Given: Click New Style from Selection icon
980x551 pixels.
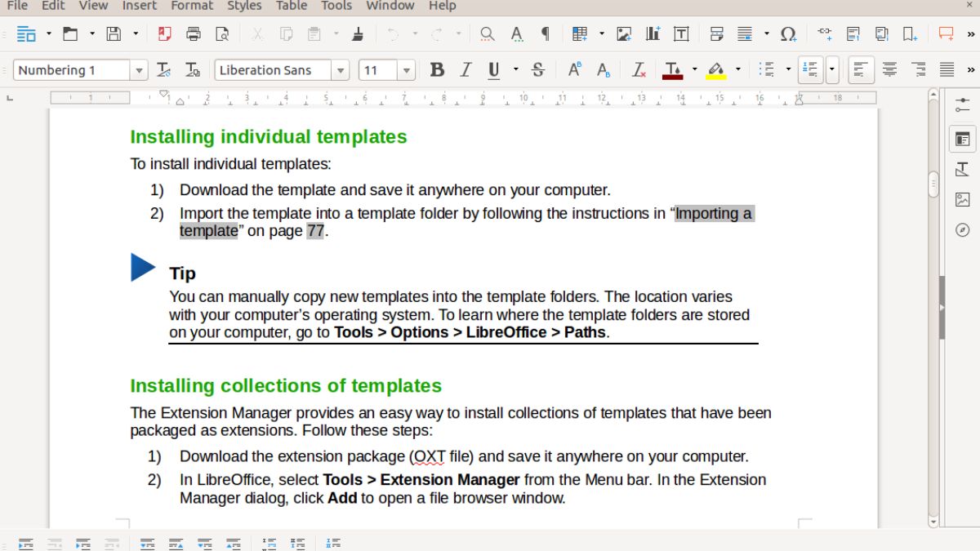Looking at the screenshot, I should click(x=193, y=70).
